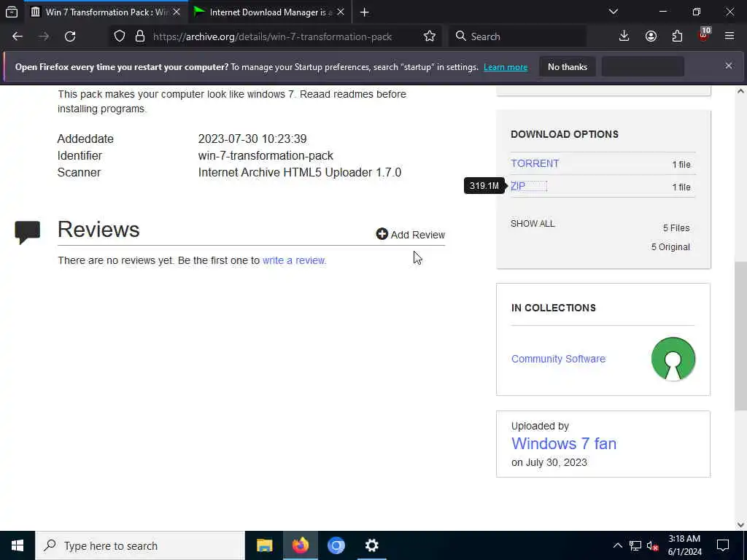Click the archive.org URL address bar
Screen dimensions: 747x560
273,36
